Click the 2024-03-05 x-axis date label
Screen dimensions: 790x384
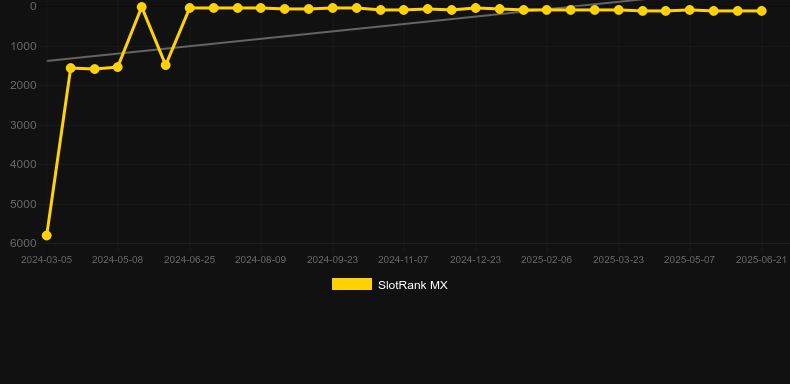pos(46,260)
